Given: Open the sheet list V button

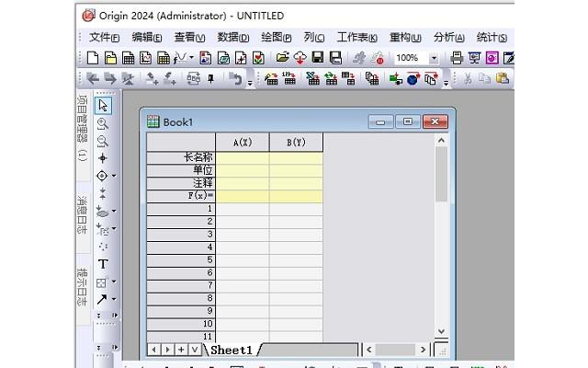Looking at the screenshot, I should pyautogui.click(x=195, y=350).
